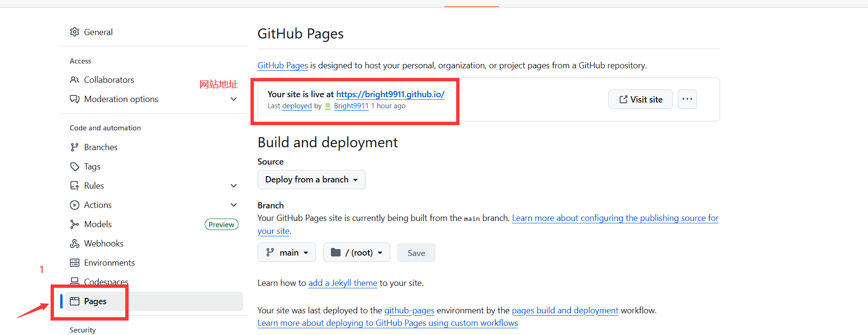868x335 pixels.
Task: Click the Environments server icon
Action: [x=75, y=262]
